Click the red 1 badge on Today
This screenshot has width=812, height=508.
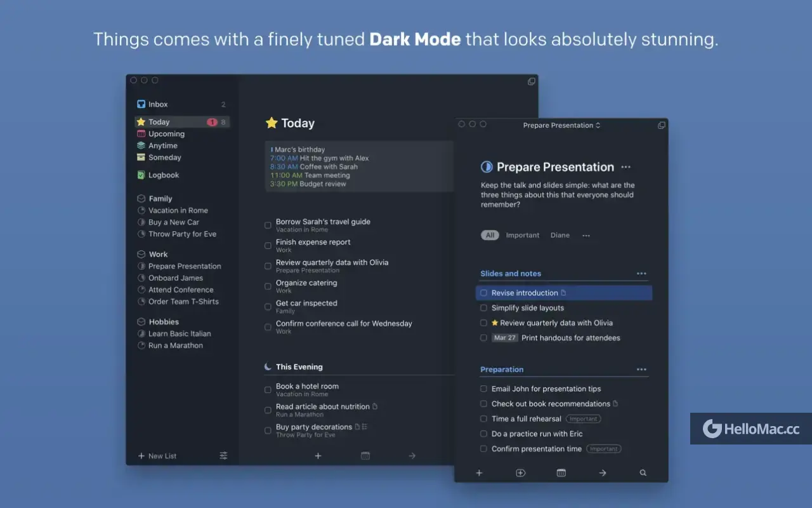212,122
